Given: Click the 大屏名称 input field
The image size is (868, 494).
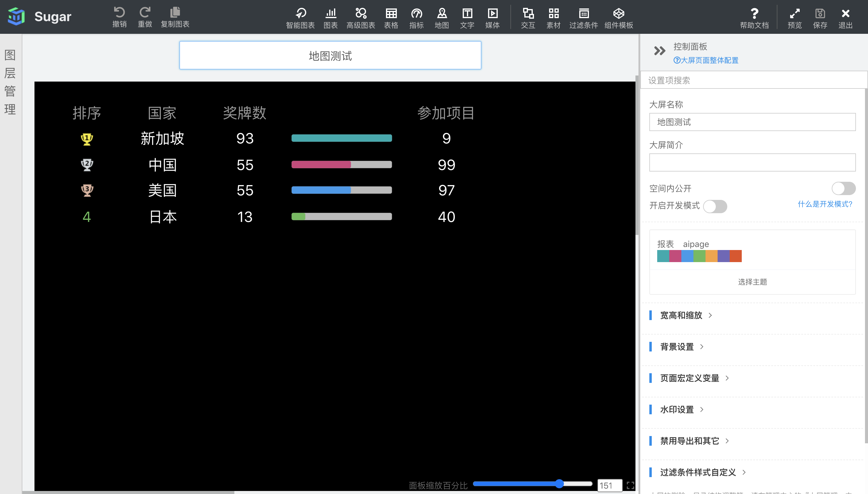Looking at the screenshot, I should tap(752, 122).
